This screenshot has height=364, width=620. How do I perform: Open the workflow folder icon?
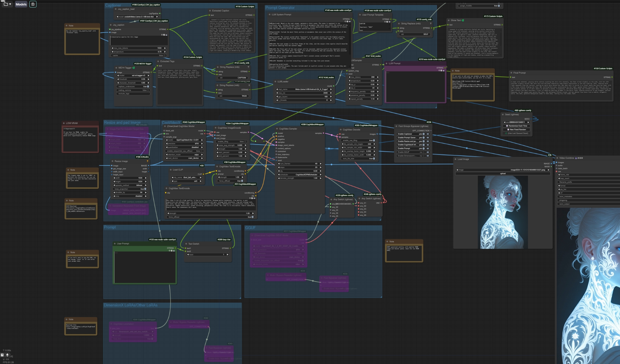(x=6, y=4)
